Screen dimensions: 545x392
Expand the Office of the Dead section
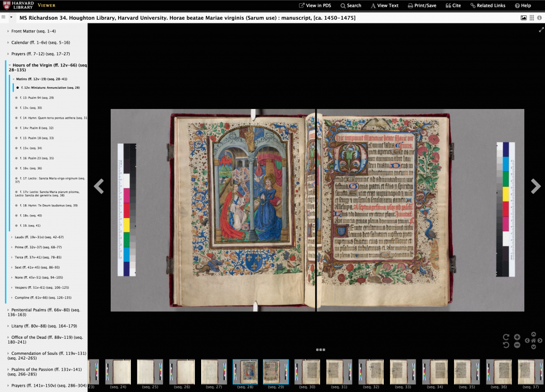click(8, 338)
